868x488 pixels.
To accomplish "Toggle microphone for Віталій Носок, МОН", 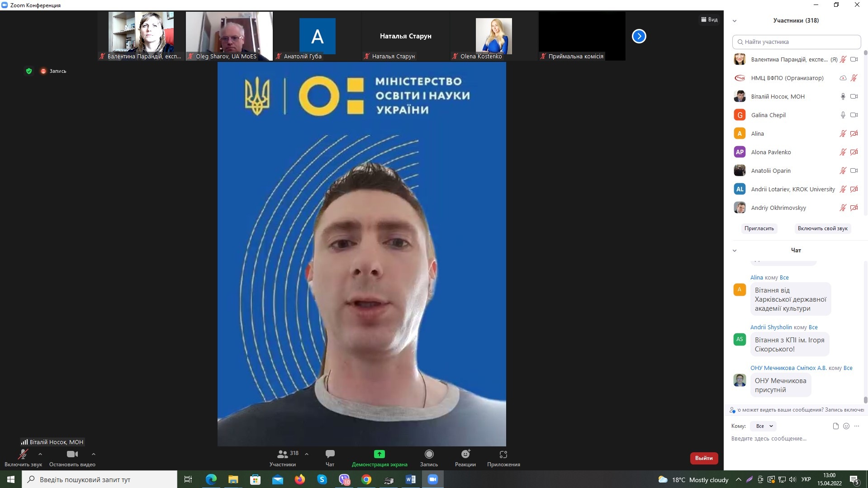I will [843, 97].
